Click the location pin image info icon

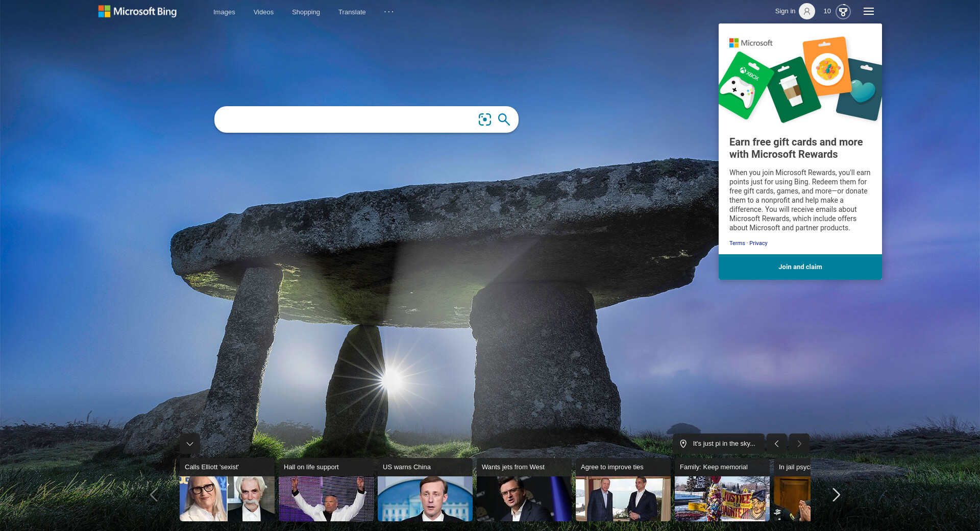point(683,444)
